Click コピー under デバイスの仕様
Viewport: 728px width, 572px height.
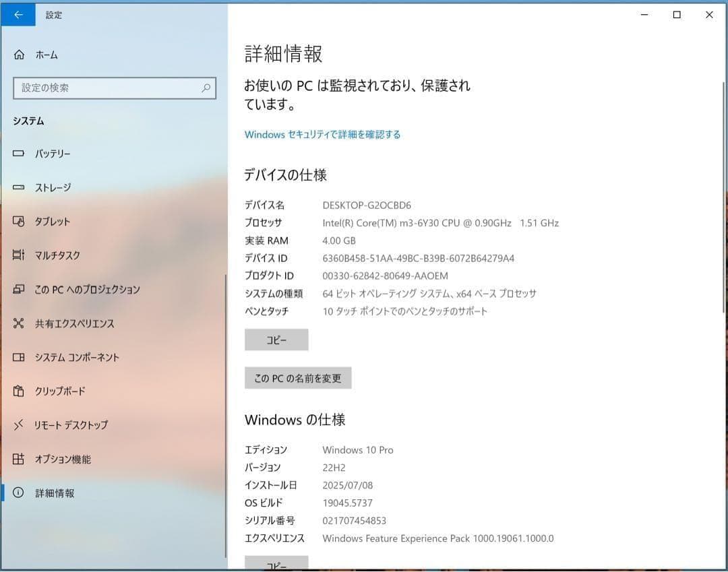[x=276, y=340]
